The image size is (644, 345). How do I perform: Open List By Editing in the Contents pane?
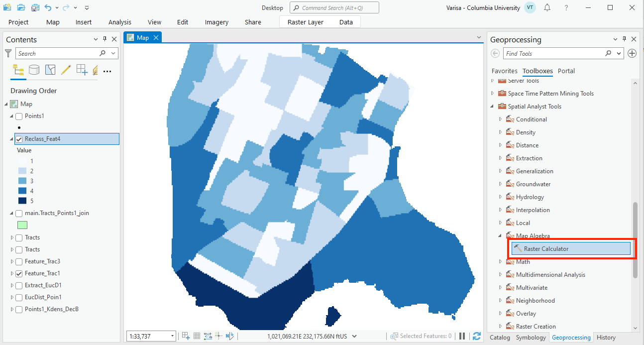pyautogui.click(x=66, y=70)
